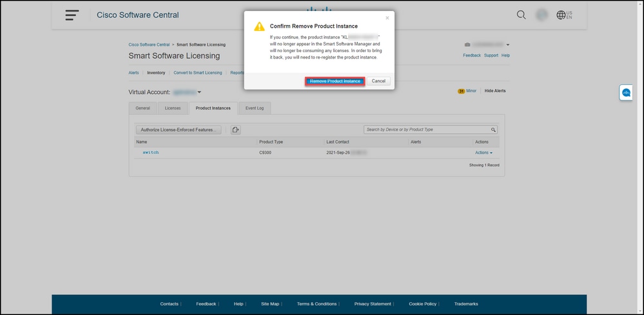
Task: Open the hamburger navigation menu
Action: tap(72, 15)
